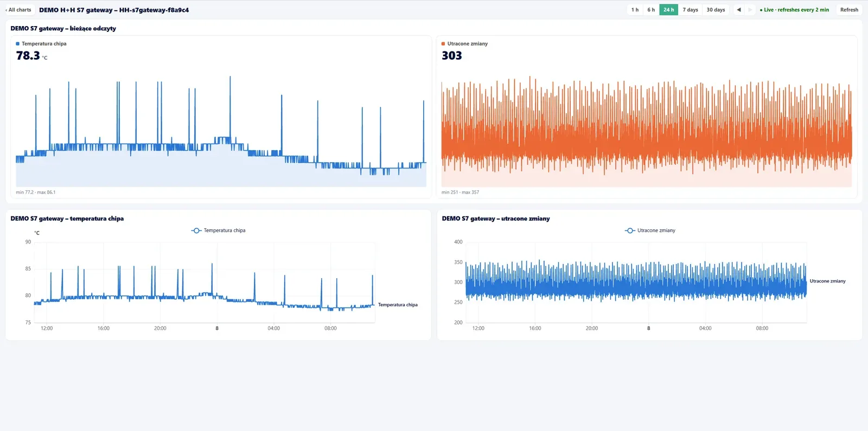Switch to the 7 days range
This screenshot has width=868, height=431.
click(690, 10)
